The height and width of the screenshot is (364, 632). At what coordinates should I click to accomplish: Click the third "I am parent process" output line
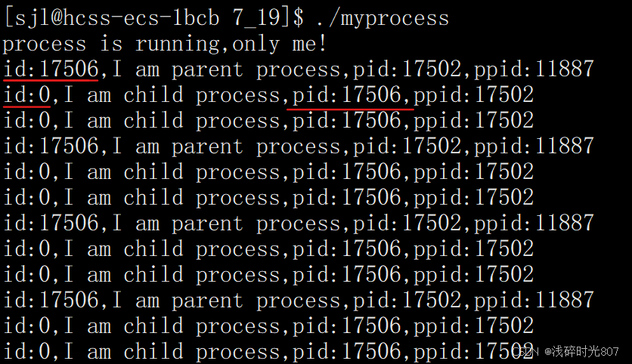pyautogui.click(x=298, y=224)
